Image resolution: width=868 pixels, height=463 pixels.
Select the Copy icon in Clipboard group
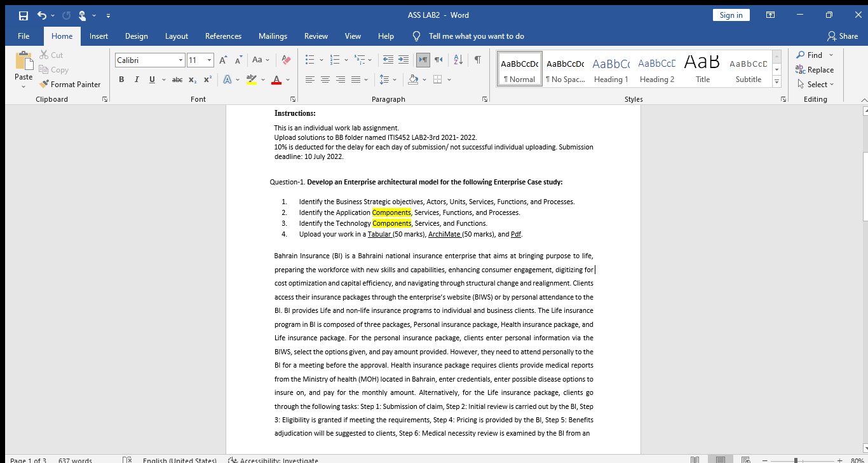pyautogui.click(x=42, y=69)
